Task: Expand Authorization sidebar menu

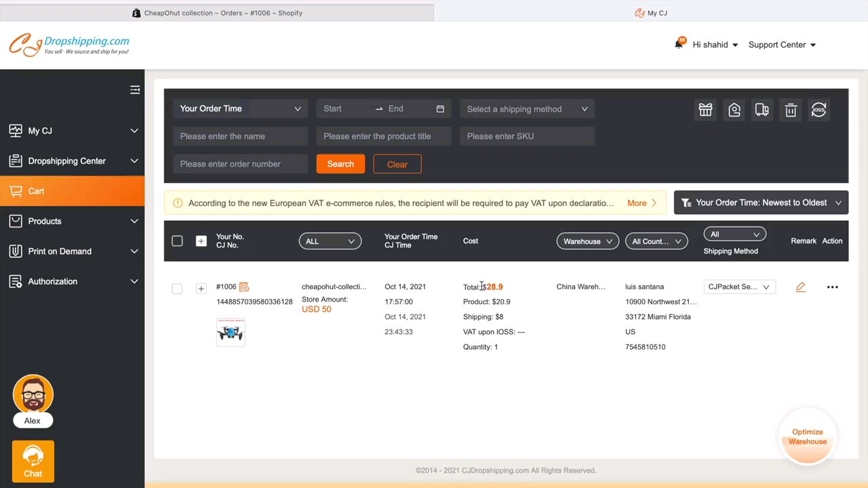Action: click(x=72, y=281)
